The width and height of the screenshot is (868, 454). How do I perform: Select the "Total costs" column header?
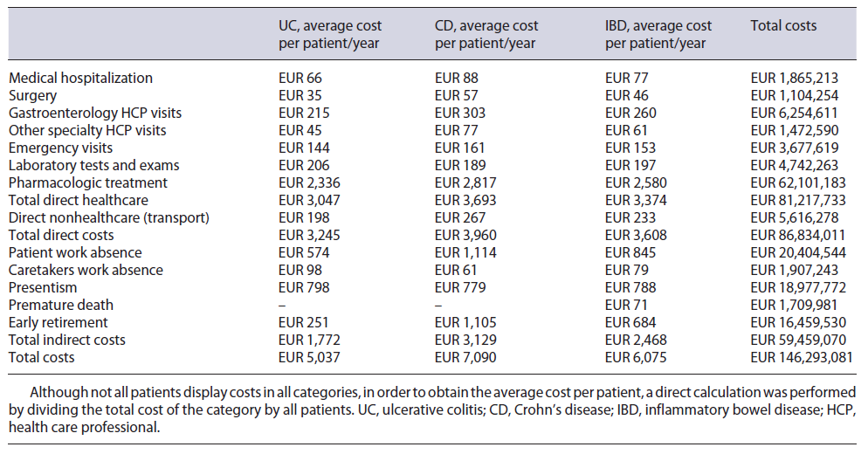(x=783, y=26)
